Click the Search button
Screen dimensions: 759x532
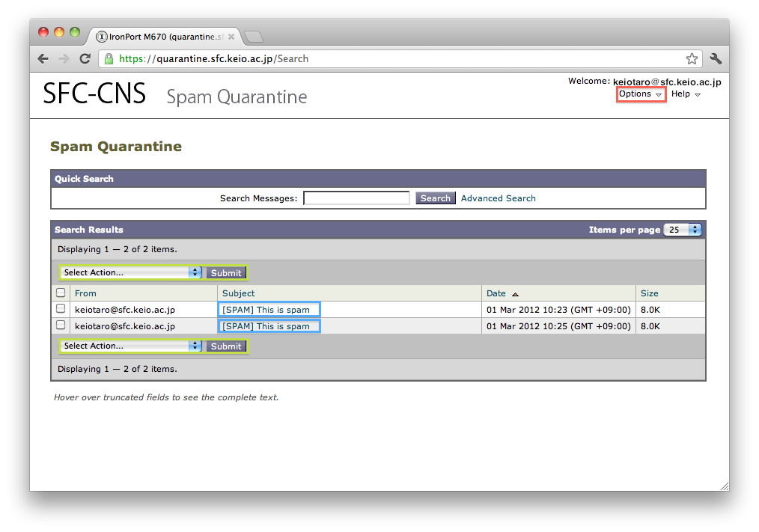(x=435, y=198)
